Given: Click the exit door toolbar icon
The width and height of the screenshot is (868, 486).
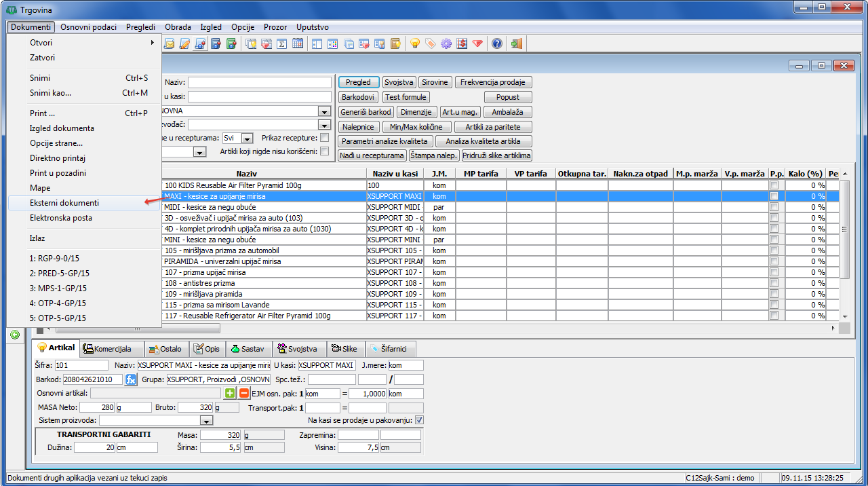Looking at the screenshot, I should coord(517,44).
